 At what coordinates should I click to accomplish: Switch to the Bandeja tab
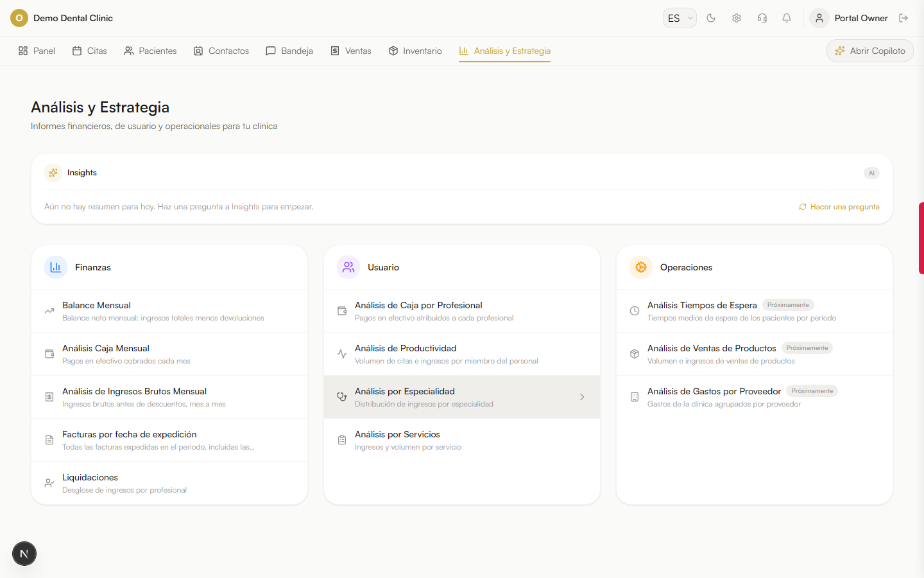289,51
